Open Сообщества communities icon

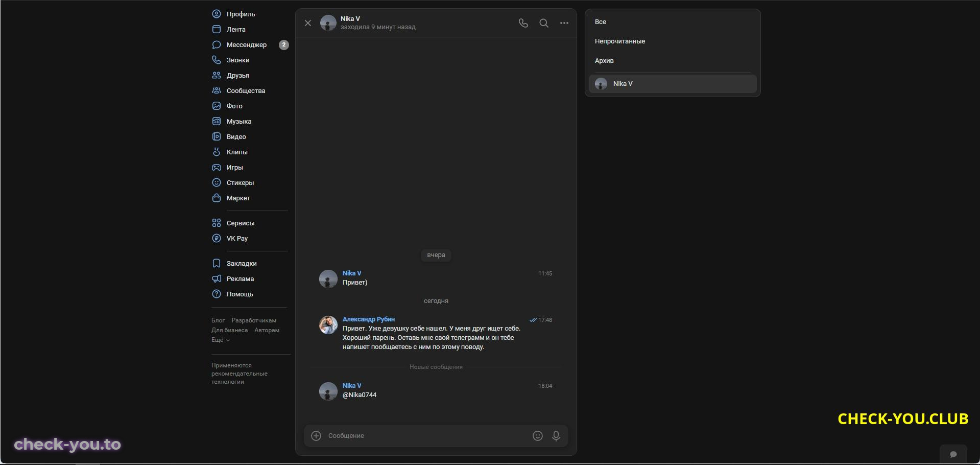click(217, 90)
